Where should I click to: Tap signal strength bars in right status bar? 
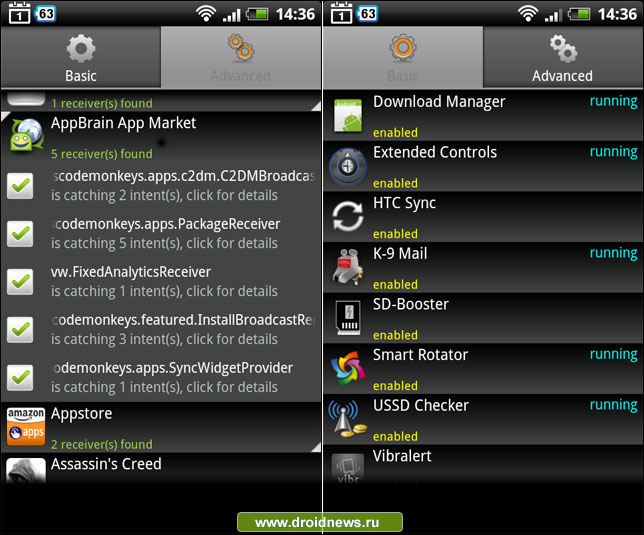[553, 15]
